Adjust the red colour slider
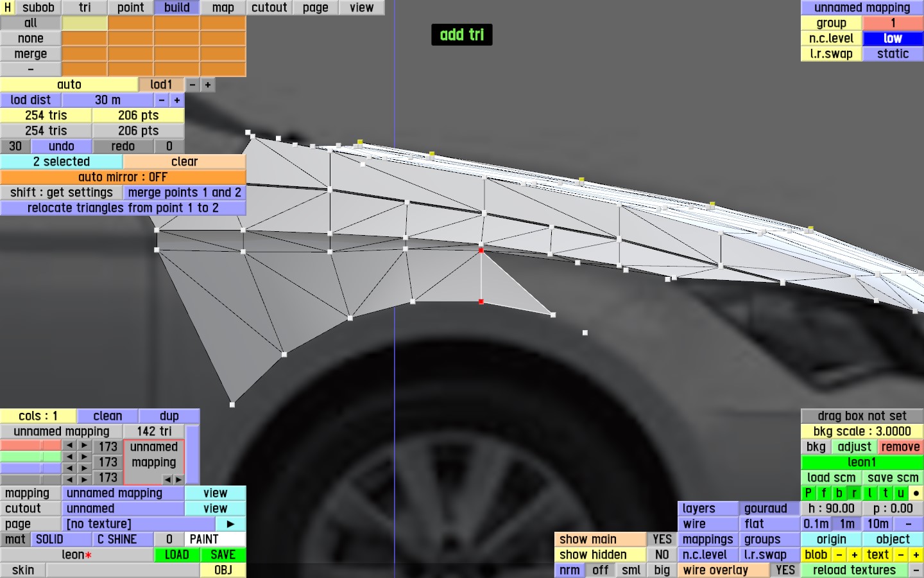Screen dimensions: 924x578 (x=31, y=446)
